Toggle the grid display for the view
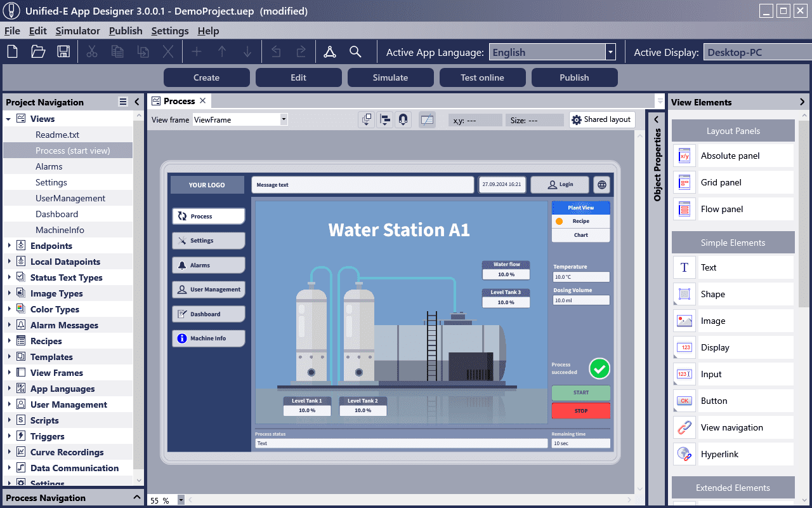Viewport: 812px width, 508px height. coord(427,119)
